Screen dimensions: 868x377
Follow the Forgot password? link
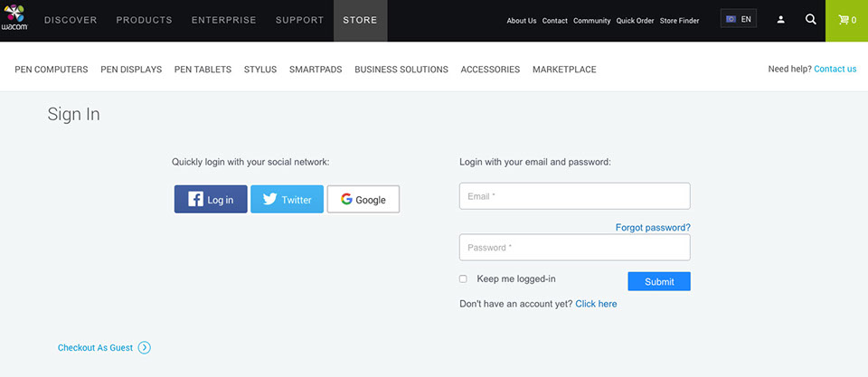coord(653,228)
